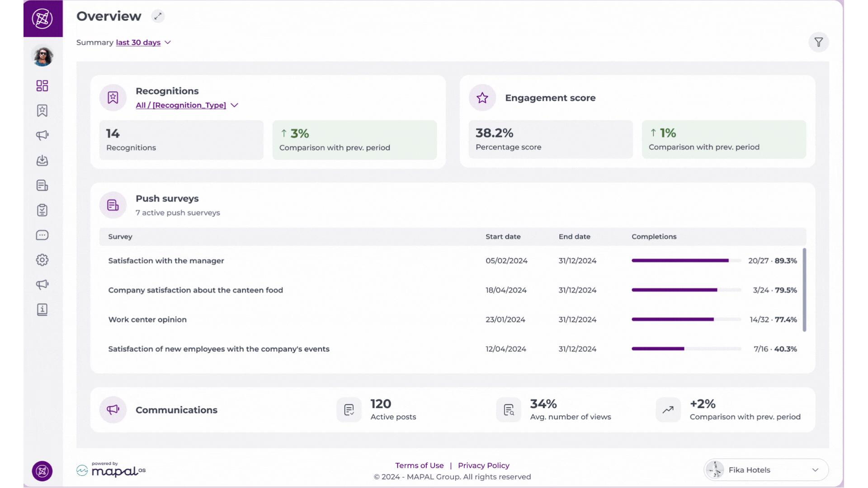868x488 pixels.
Task: Select the new employees company's events survey
Action: point(219,349)
